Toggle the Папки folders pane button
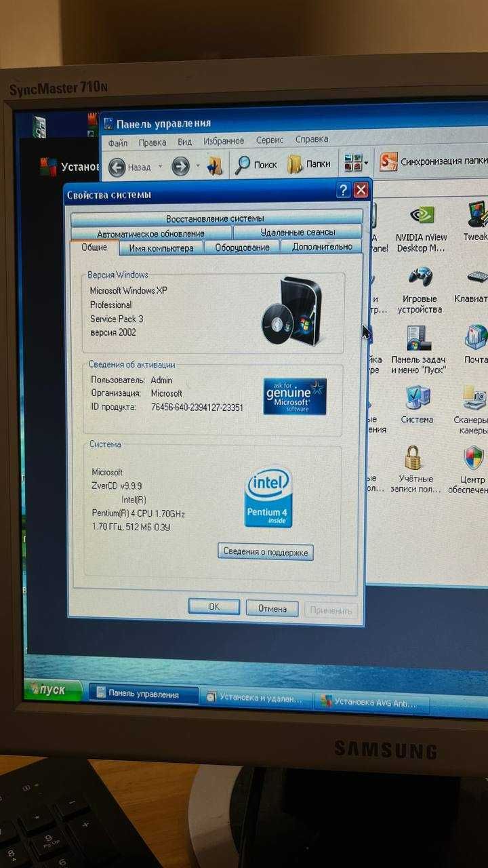Screen dimensions: 488x868 (x=309, y=163)
